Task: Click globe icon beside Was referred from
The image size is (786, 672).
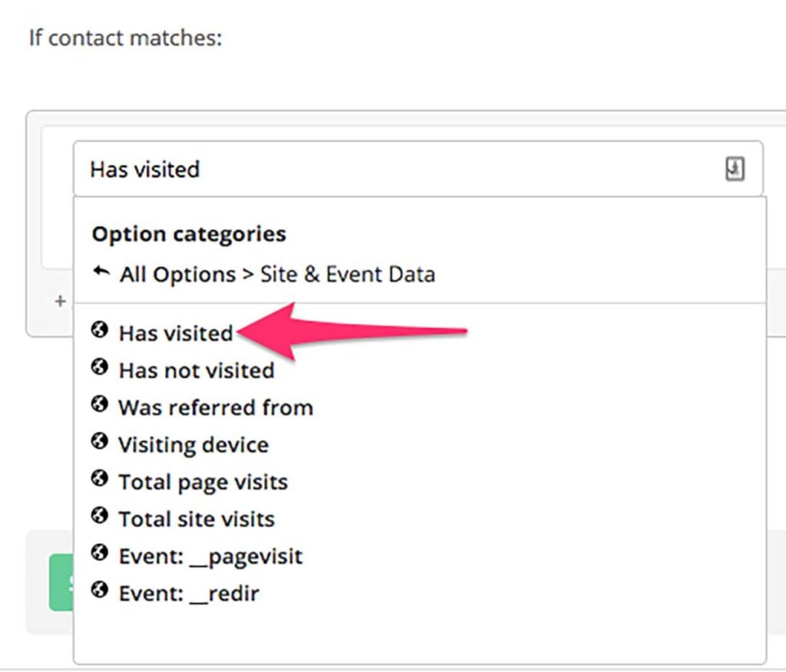Action: [x=99, y=404]
